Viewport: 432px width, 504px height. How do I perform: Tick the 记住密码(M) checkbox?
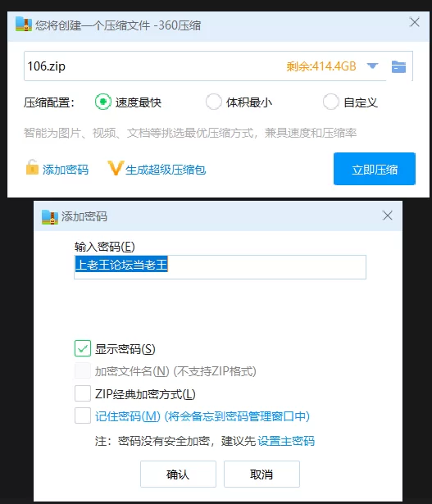point(83,416)
